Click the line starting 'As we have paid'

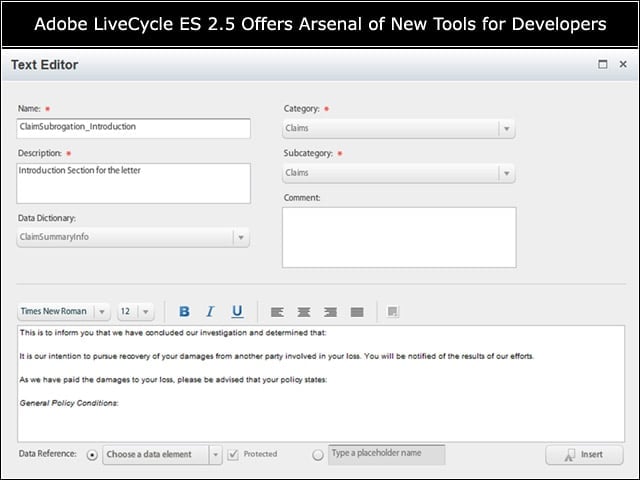point(173,380)
